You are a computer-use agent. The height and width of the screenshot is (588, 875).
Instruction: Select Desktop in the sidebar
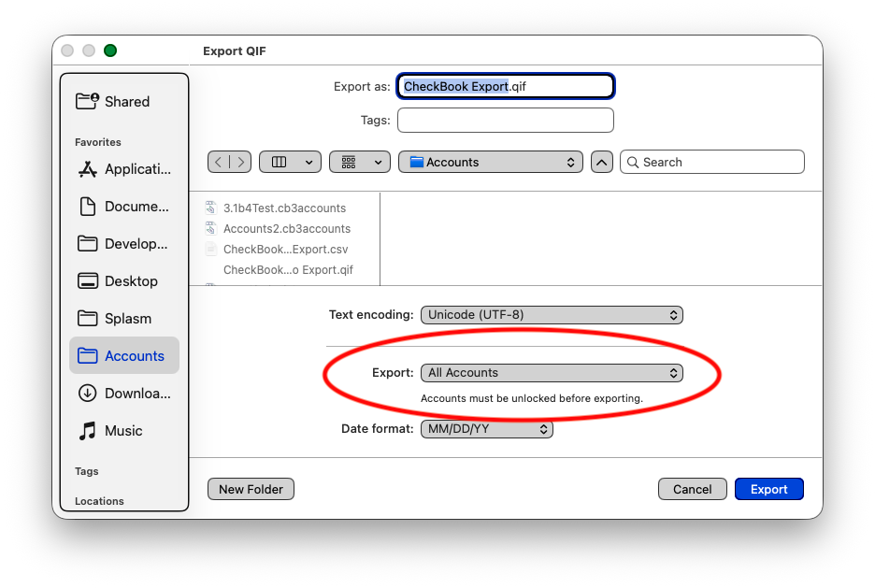tap(124, 281)
